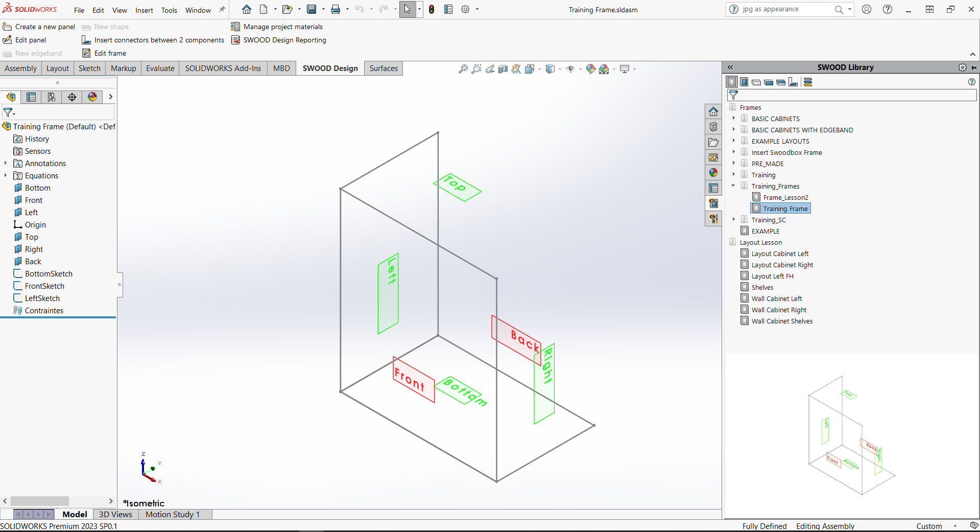Open the ConfigurationManager tab
This screenshot has width=980, height=532.
[52, 97]
